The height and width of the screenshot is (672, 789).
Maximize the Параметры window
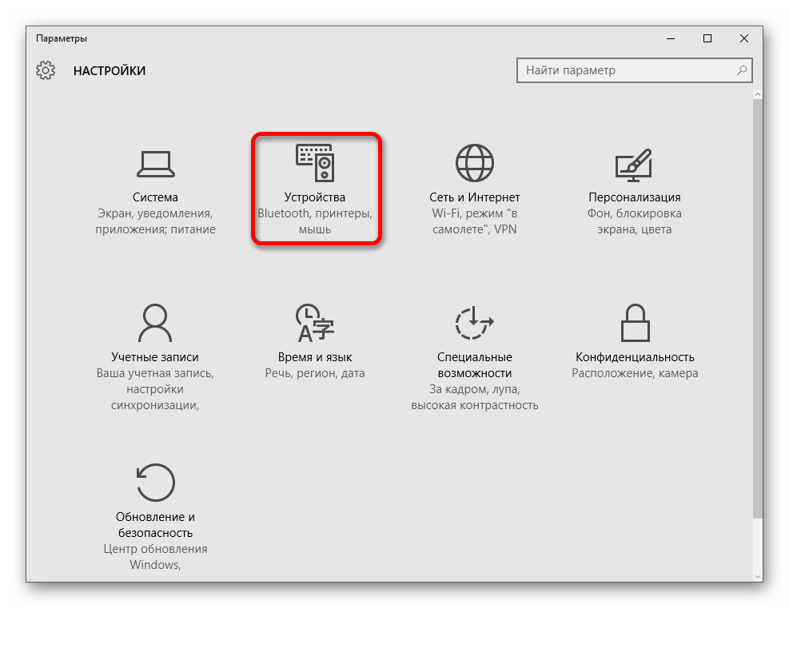[707, 38]
